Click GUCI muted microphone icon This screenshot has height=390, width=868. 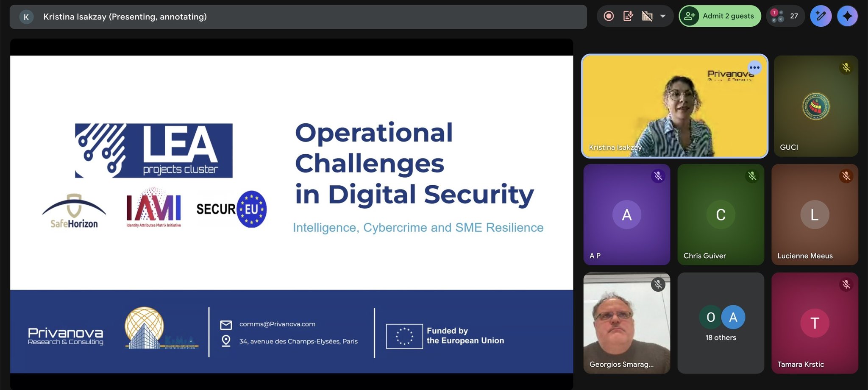(x=846, y=67)
